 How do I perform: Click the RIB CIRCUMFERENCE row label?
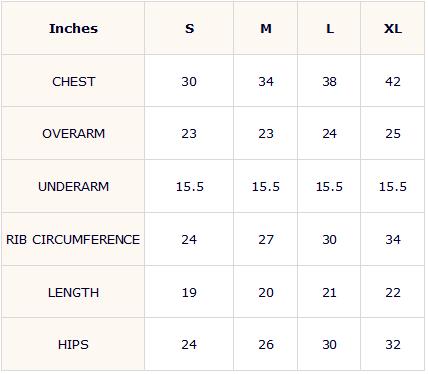73,239
